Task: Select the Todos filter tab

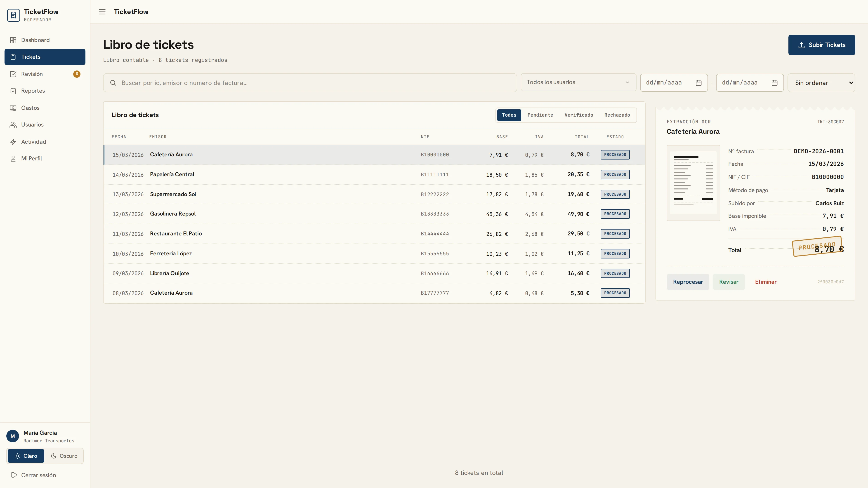Action: 509,115
